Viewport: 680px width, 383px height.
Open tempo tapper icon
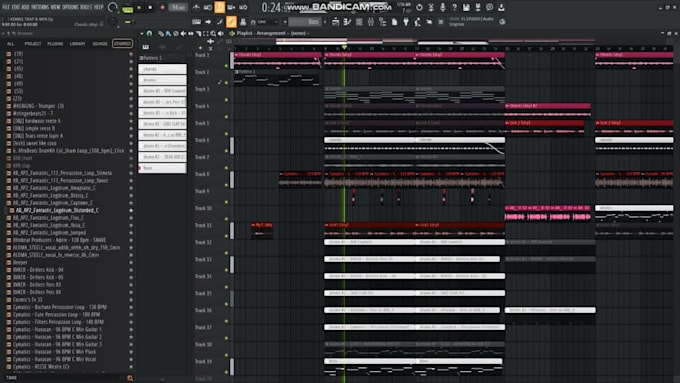click(x=418, y=22)
